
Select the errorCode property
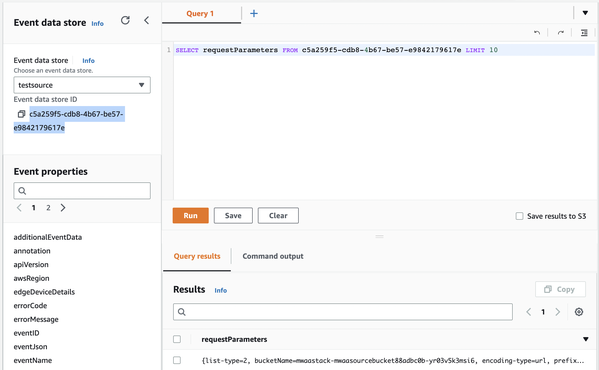coord(30,306)
